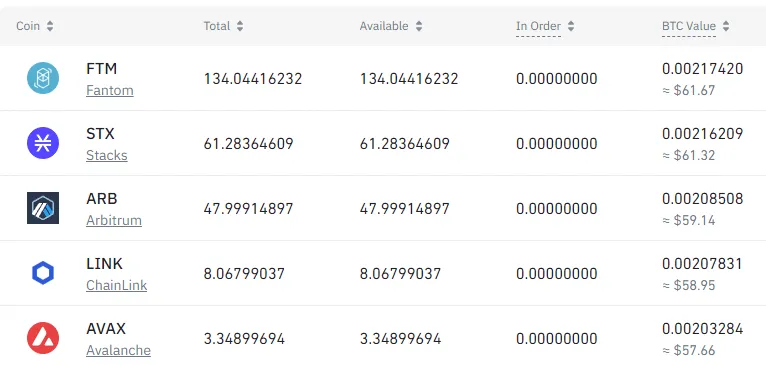
Task: Open the Stacks coin link
Action: (106, 155)
